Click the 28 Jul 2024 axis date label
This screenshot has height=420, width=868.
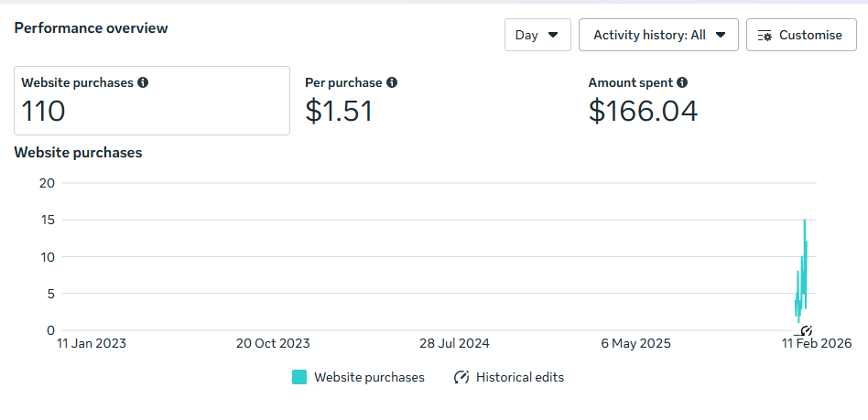coord(454,344)
